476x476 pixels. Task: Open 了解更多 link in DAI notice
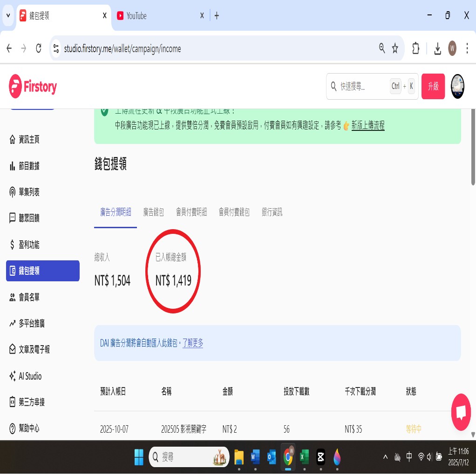coord(193,343)
